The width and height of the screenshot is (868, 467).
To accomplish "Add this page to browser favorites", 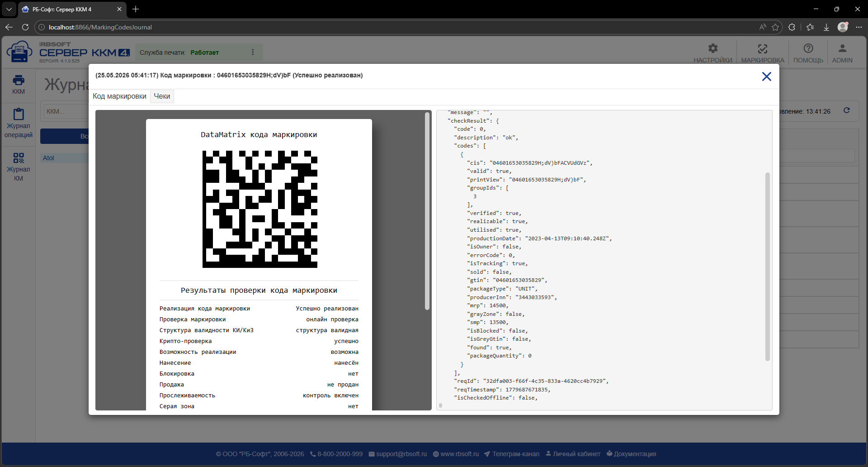I will [775, 27].
